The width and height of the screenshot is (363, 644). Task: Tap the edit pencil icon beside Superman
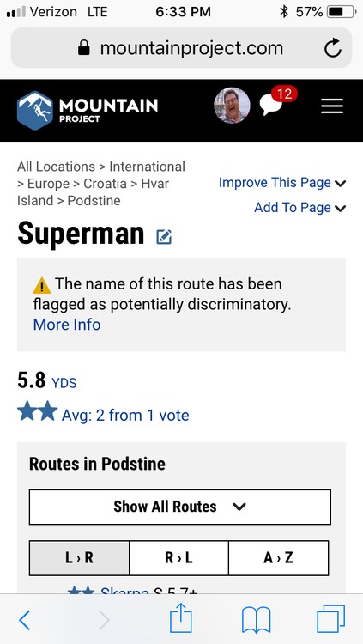coord(164,237)
